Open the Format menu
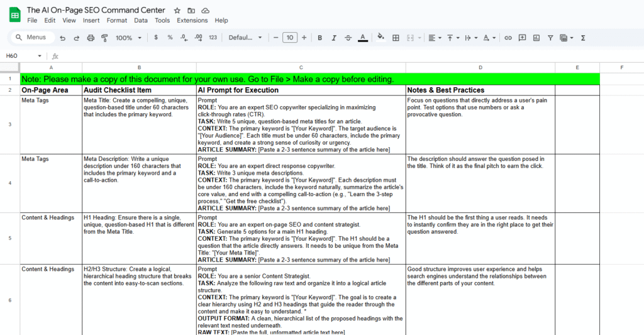This screenshot has height=335, width=644. pos(116,20)
